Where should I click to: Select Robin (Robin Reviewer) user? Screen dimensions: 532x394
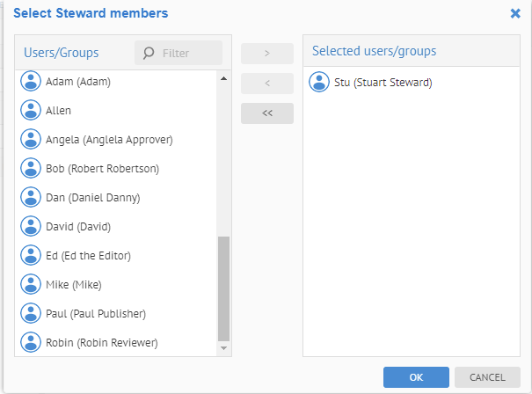101,342
